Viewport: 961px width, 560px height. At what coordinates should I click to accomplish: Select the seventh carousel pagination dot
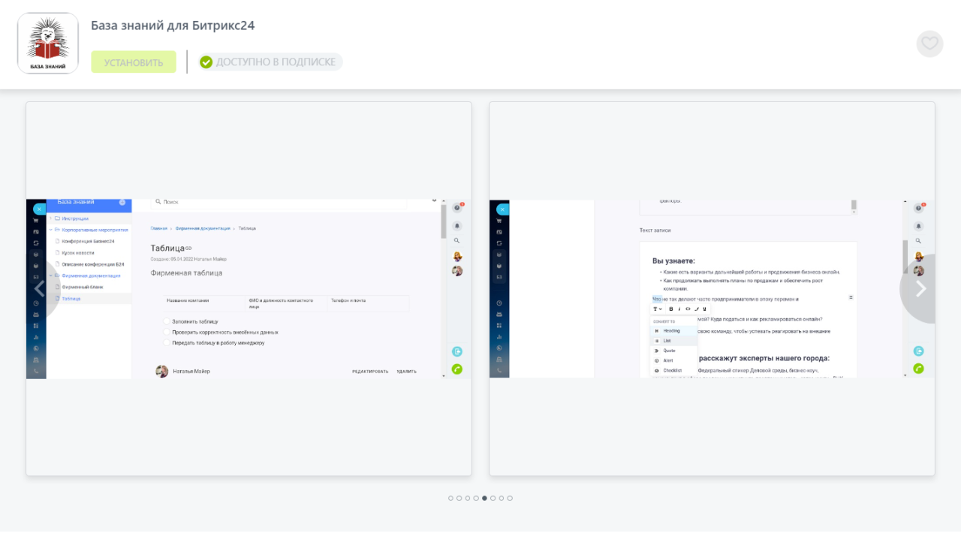[502, 498]
